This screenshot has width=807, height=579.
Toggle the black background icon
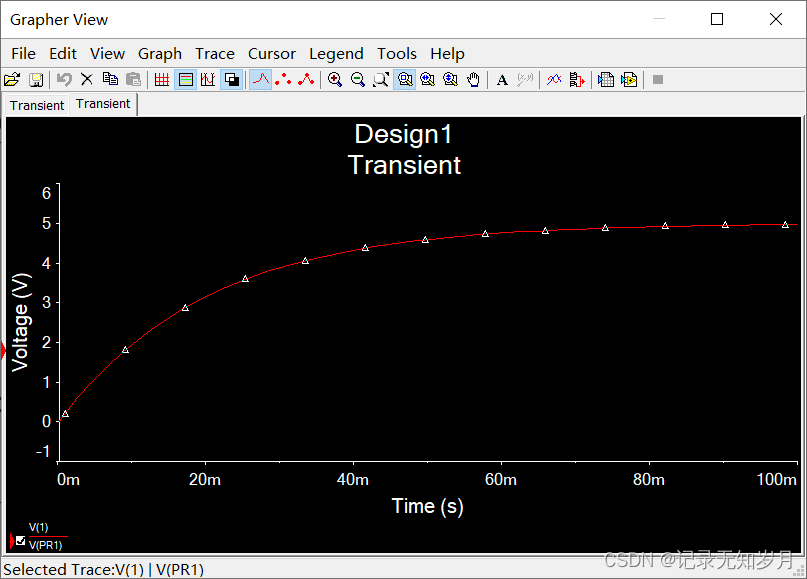232,80
